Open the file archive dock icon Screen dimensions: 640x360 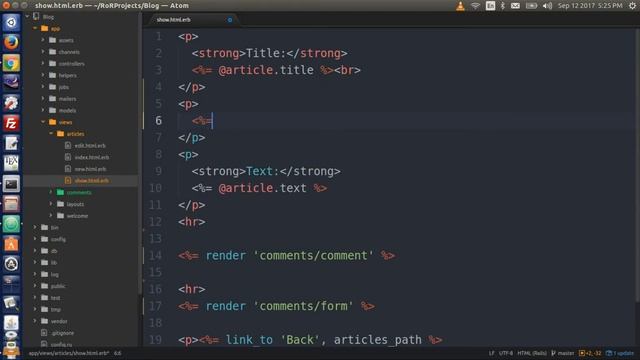tap(11, 204)
